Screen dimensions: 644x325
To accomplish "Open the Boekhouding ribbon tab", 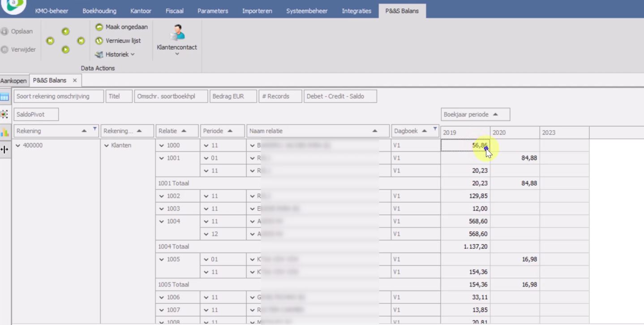I will point(99,11).
